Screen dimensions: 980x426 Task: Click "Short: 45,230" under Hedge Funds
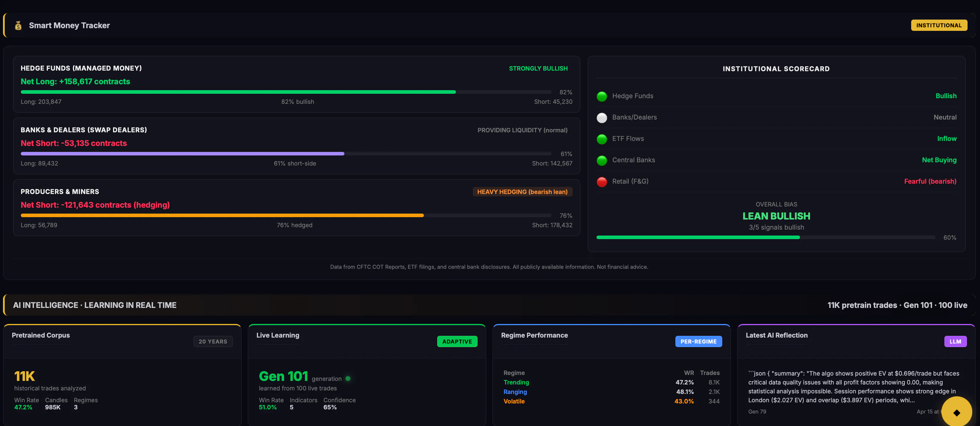(x=553, y=101)
